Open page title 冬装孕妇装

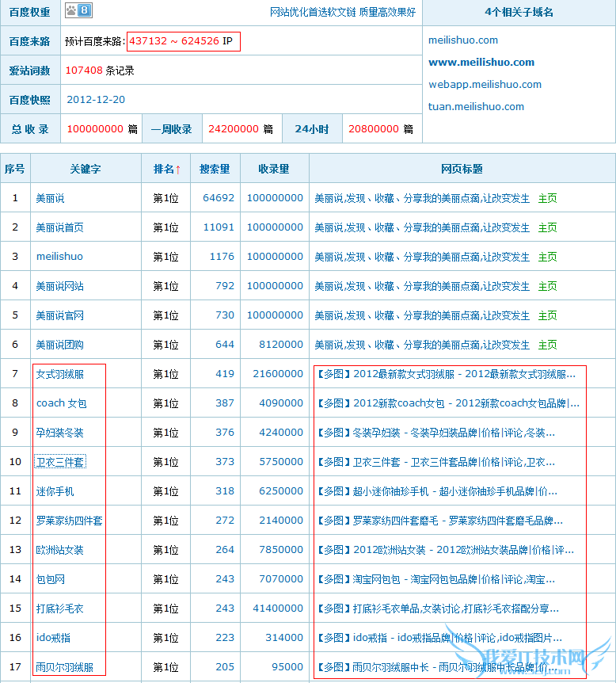coord(435,433)
